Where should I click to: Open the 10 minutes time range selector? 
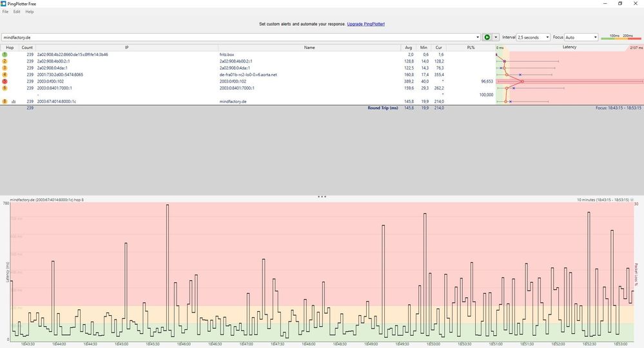pyautogui.click(x=603, y=200)
